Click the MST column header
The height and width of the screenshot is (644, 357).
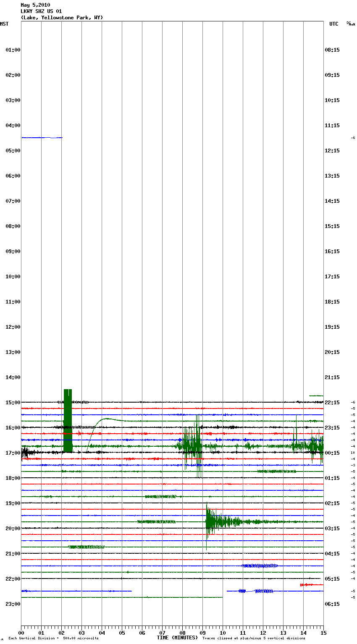(x=4, y=24)
